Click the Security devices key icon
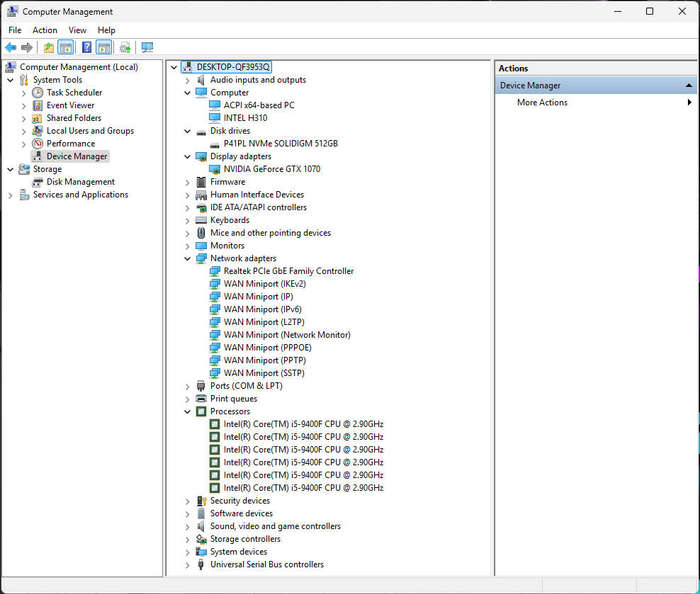Viewport: 700px width, 594px height. (x=201, y=501)
